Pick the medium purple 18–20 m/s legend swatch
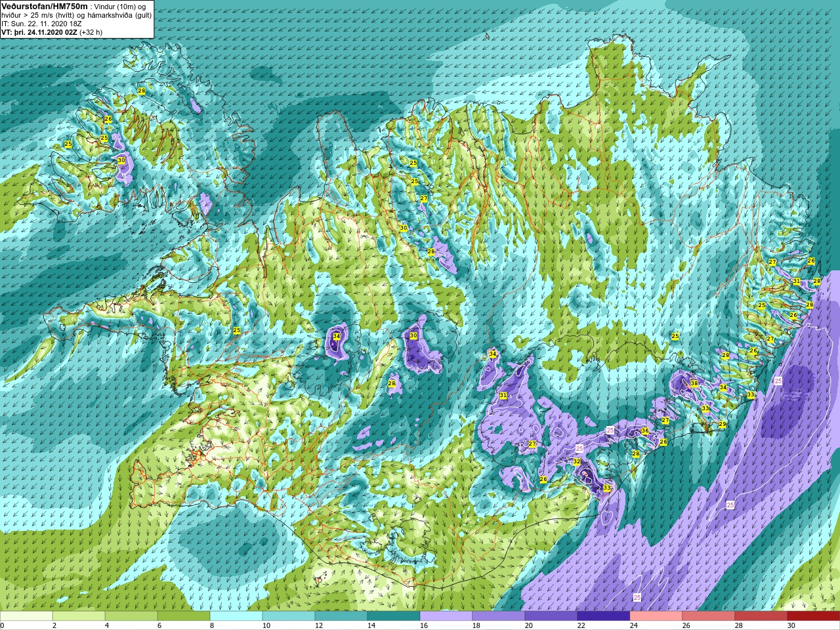The image size is (840, 630). click(x=499, y=616)
